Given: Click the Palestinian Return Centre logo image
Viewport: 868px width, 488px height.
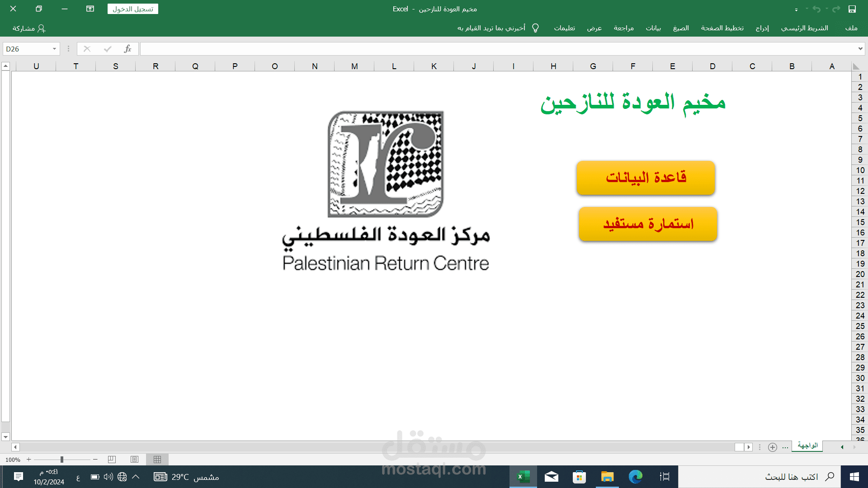Looking at the screenshot, I should pyautogui.click(x=386, y=191).
